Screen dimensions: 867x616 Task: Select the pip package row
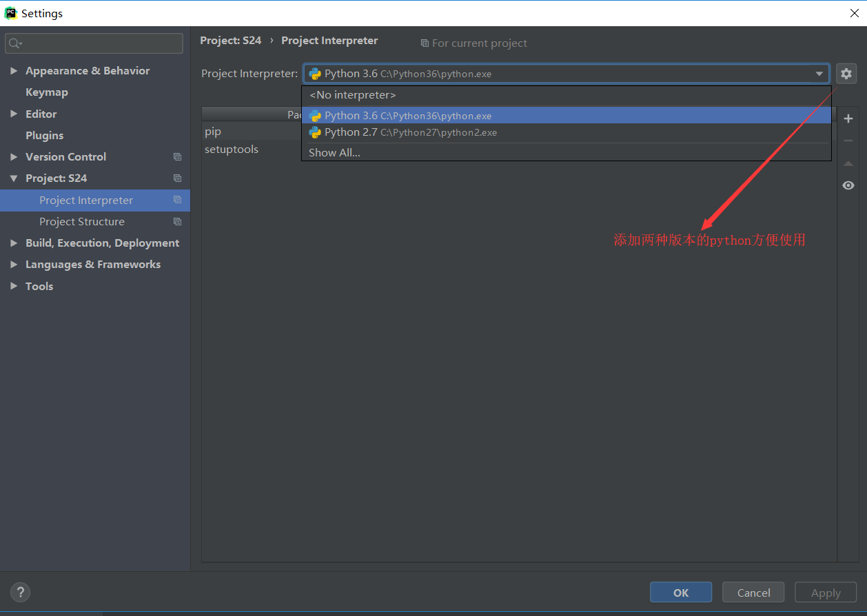click(x=252, y=132)
